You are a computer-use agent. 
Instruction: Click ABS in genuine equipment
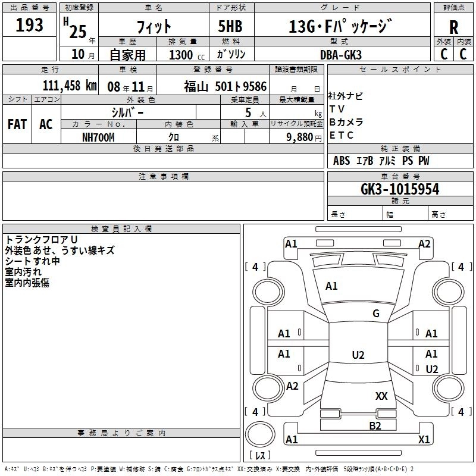click(342, 161)
